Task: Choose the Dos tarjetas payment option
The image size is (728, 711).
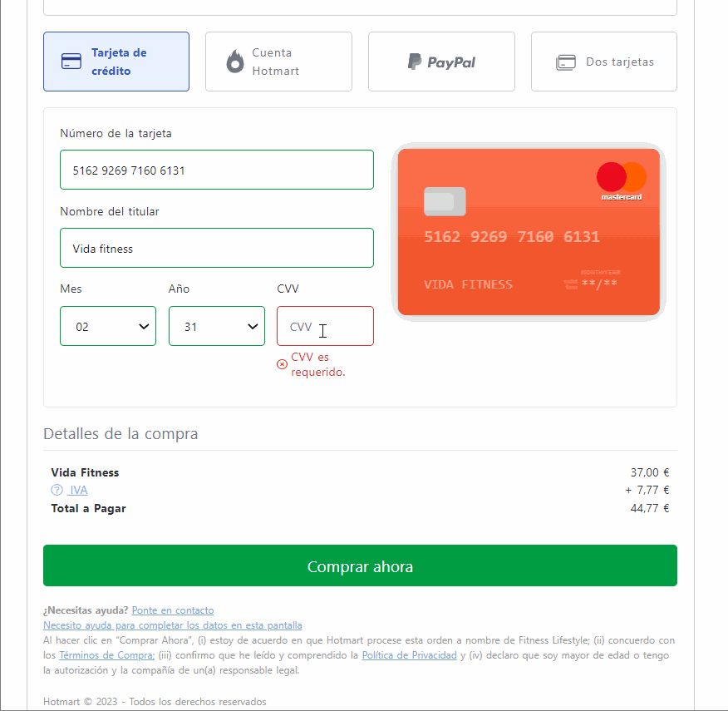Action: [604, 62]
